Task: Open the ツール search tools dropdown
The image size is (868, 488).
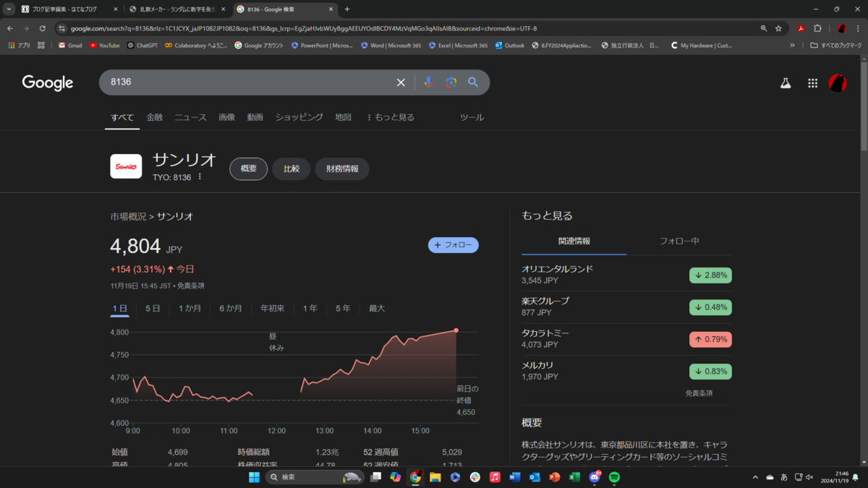Action: click(472, 117)
